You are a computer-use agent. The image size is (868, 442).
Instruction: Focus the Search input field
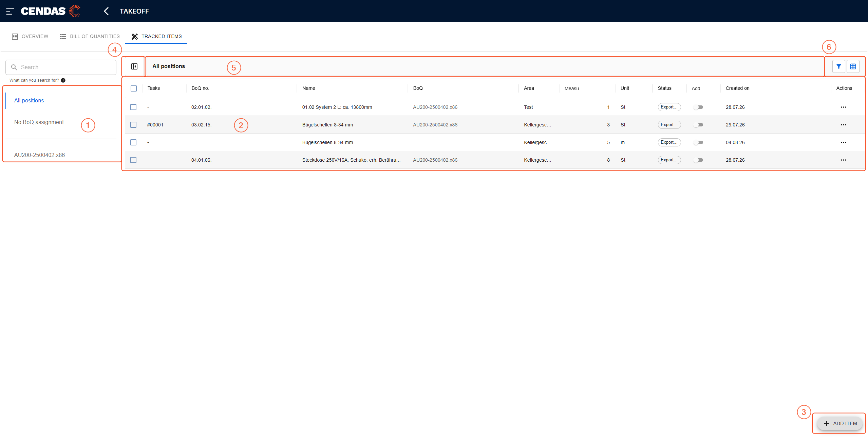click(61, 67)
